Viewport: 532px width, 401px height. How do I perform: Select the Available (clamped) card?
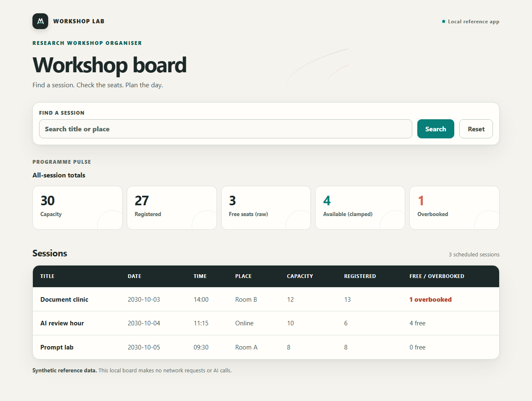click(x=360, y=208)
